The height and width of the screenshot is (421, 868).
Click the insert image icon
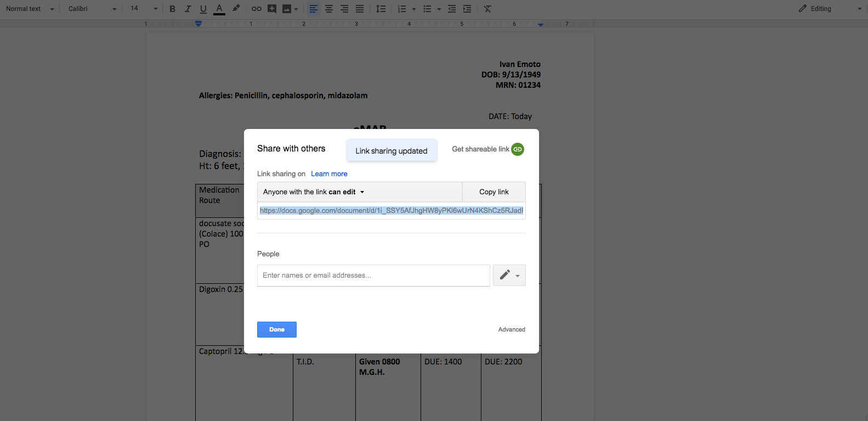[287, 9]
